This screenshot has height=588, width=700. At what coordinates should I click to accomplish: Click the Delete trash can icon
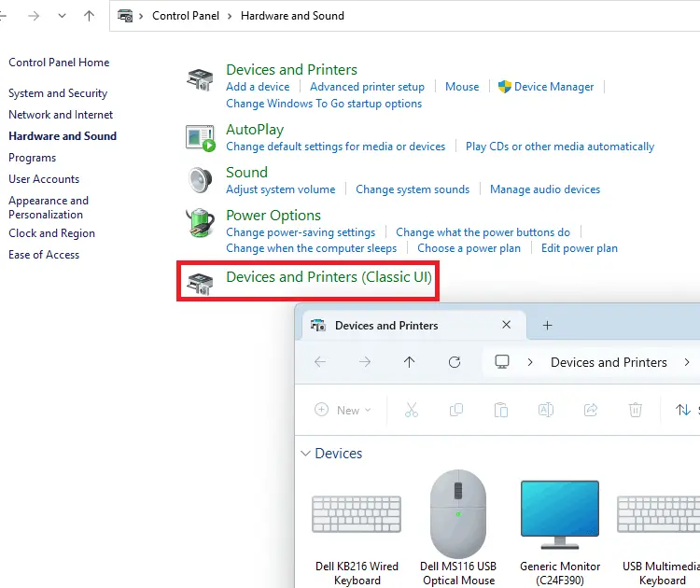click(635, 410)
